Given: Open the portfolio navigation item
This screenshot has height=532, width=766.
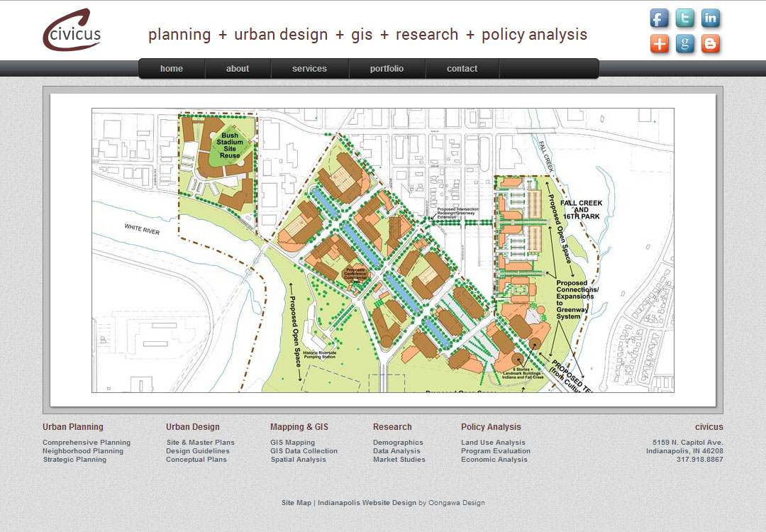Looking at the screenshot, I should coord(387,69).
